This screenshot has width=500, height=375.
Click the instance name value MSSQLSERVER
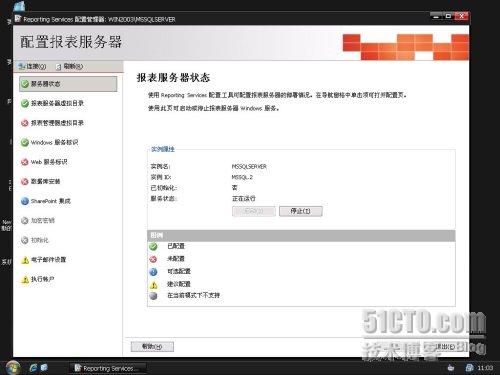[x=249, y=166]
